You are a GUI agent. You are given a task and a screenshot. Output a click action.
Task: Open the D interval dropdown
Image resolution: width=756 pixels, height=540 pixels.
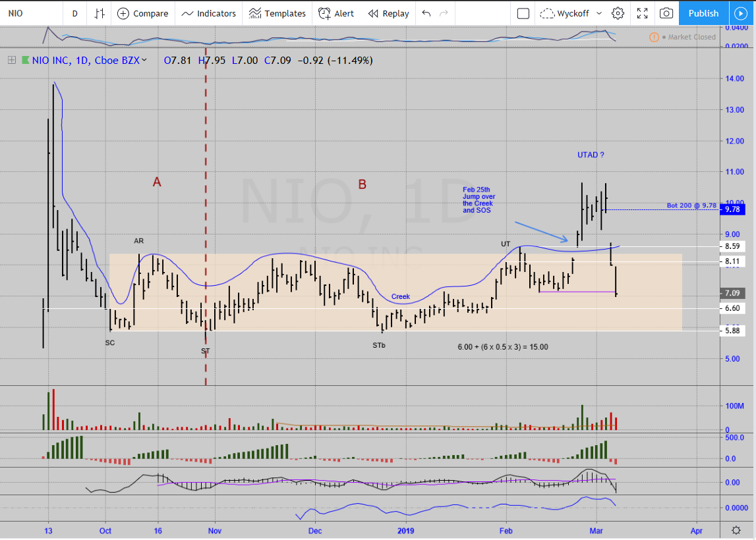(x=74, y=13)
